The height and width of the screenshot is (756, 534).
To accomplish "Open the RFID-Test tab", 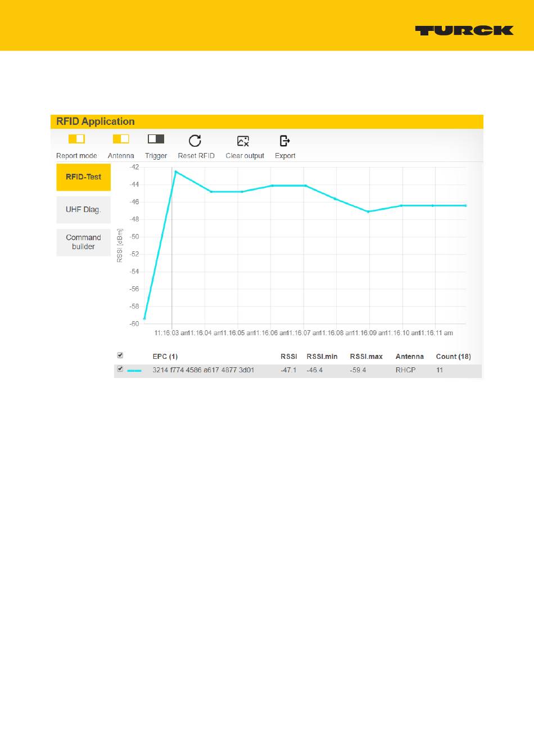I will [x=83, y=177].
